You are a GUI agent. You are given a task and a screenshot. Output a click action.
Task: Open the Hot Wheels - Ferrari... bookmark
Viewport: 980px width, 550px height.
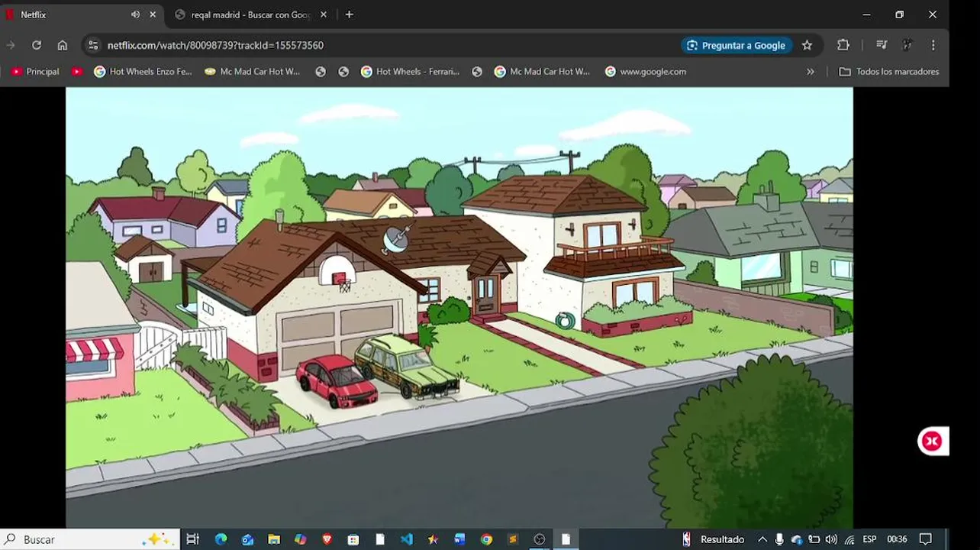point(410,72)
